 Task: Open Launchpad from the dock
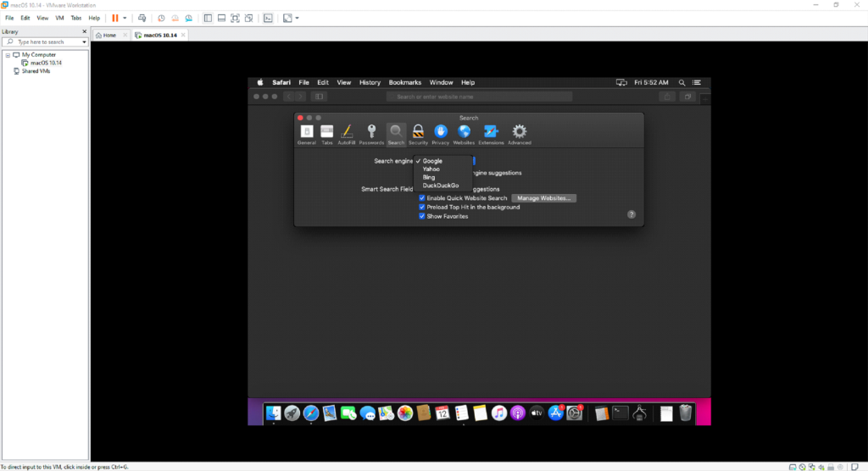click(292, 413)
